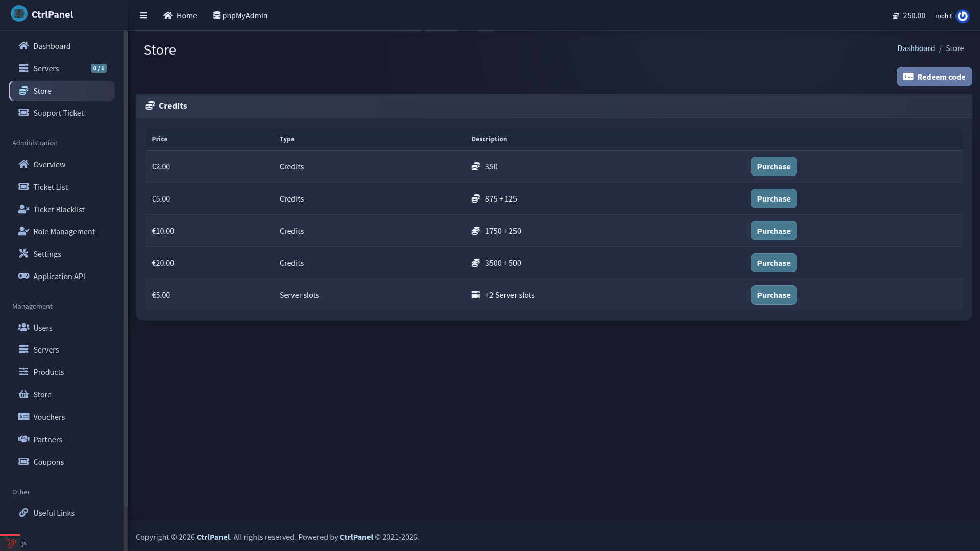Click the coins icon beside 250.00 balance
The width and height of the screenshot is (980, 551).
896,16
